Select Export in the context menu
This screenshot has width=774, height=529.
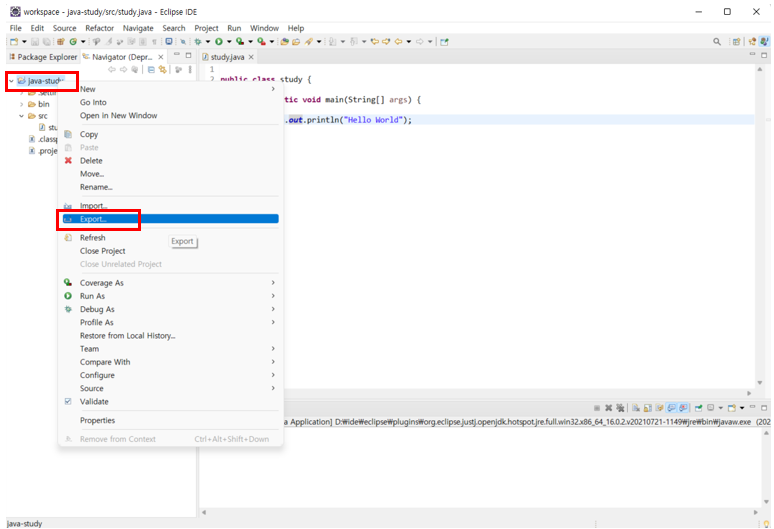point(168,219)
